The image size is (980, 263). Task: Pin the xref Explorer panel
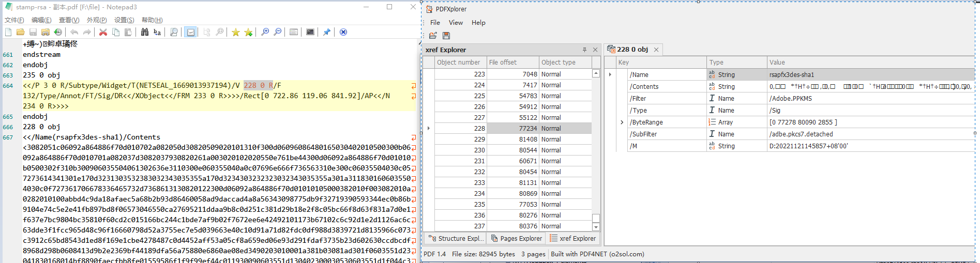point(584,50)
